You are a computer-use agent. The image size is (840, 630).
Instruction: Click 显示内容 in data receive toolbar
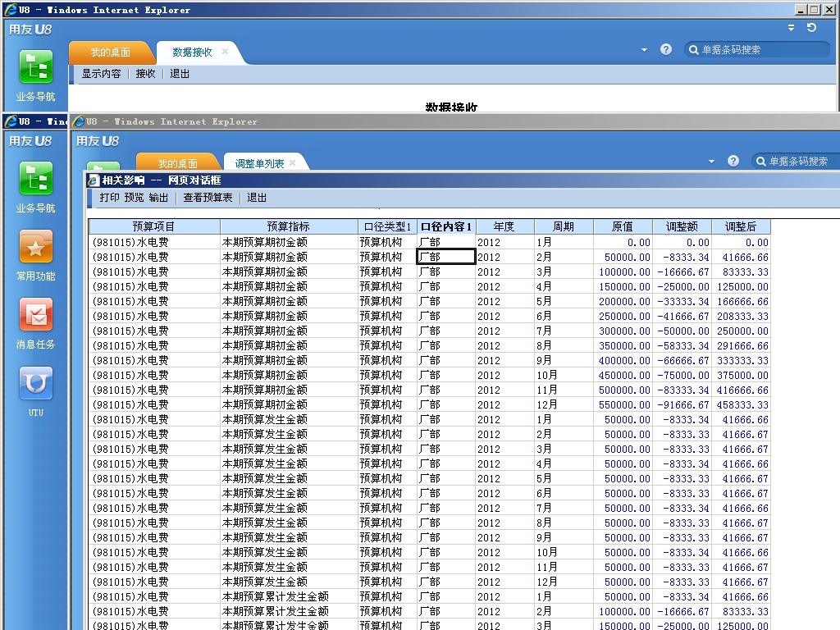101,74
